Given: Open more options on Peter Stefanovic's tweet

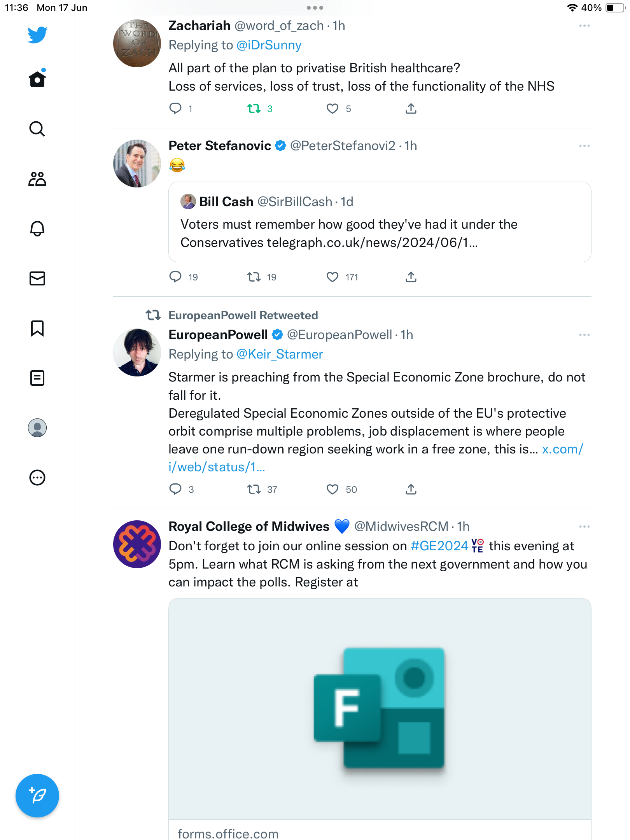Looking at the screenshot, I should point(584,146).
